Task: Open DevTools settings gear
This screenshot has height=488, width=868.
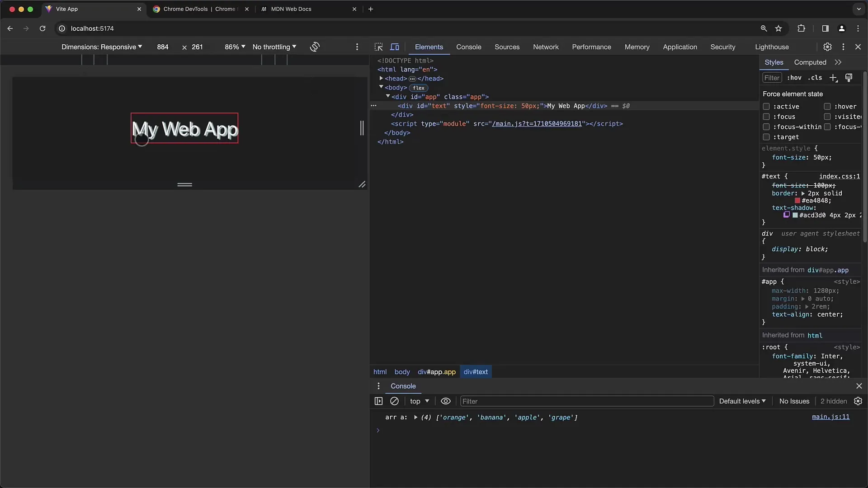Action: (827, 47)
